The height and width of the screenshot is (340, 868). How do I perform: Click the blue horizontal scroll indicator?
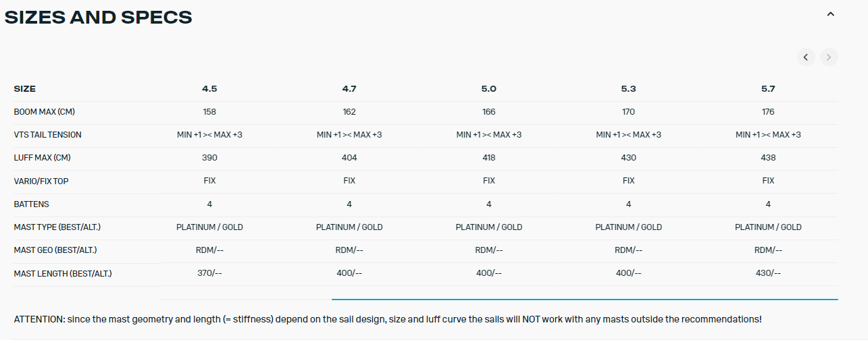pos(585,299)
